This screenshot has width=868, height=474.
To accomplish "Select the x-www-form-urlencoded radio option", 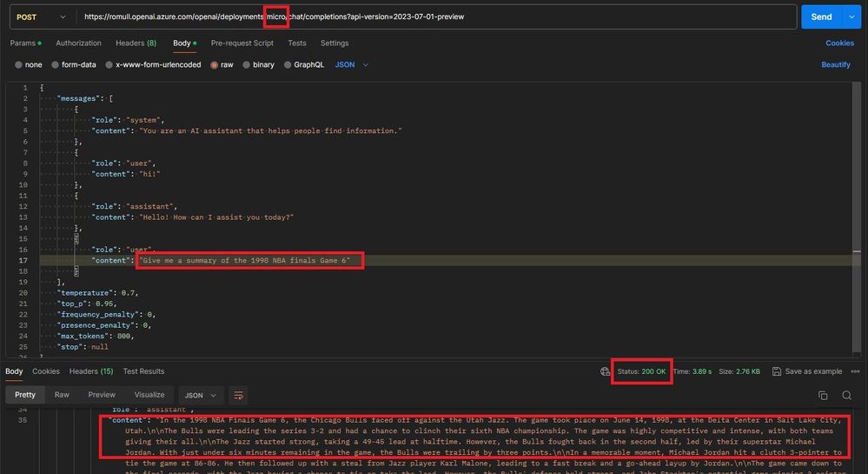I will coord(109,65).
